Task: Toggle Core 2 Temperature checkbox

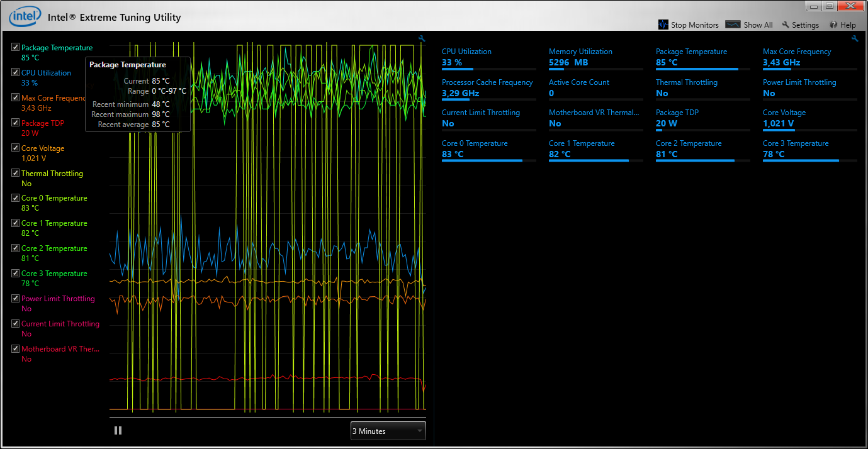Action: (16, 248)
